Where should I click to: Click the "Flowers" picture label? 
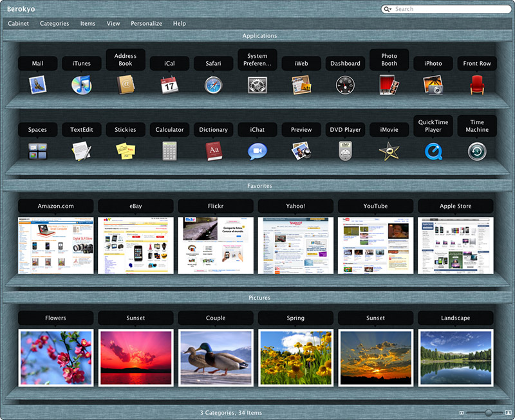point(55,318)
